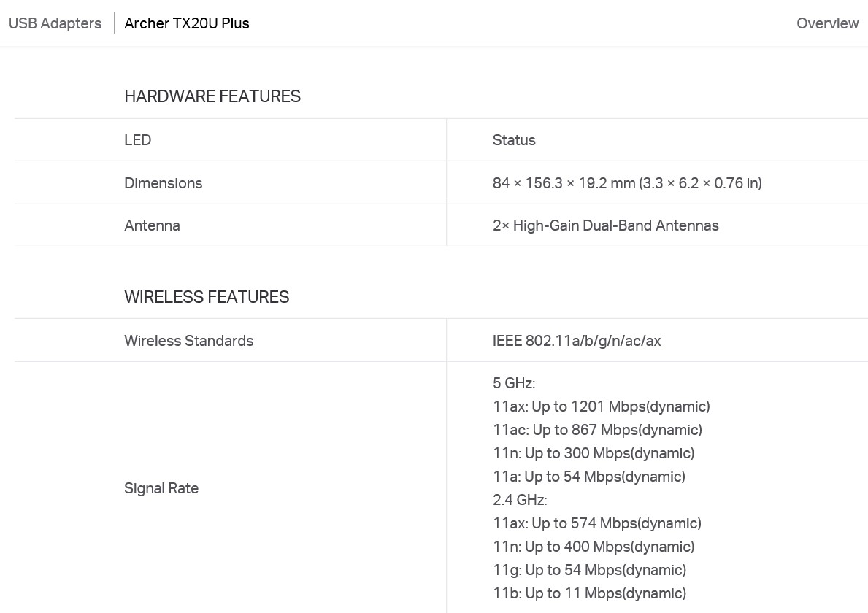This screenshot has width=868, height=613.
Task: Click the 2.4 GHz: signal rate heading
Action: tap(520, 500)
